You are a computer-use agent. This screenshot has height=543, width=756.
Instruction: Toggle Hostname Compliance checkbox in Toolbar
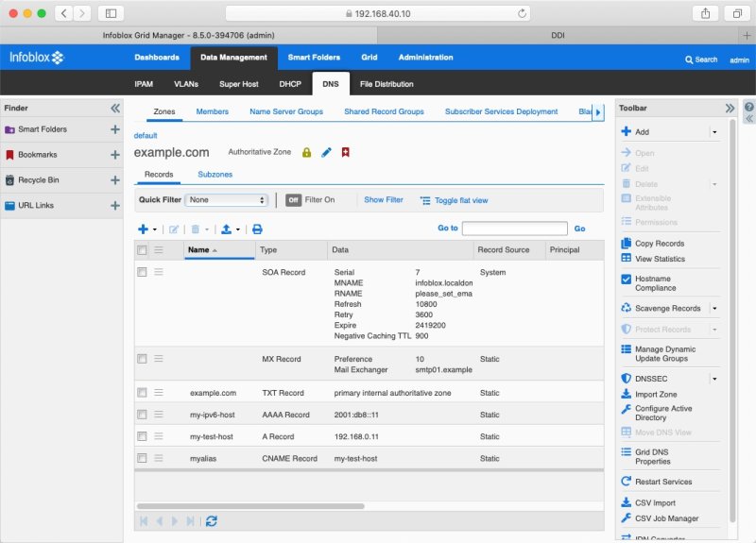click(626, 279)
